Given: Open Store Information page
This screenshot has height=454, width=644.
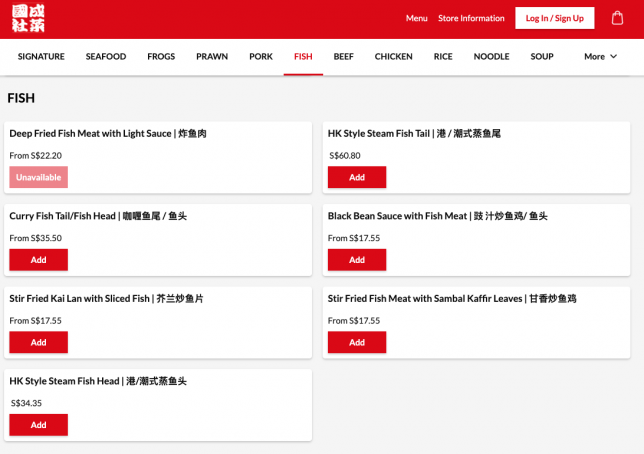Looking at the screenshot, I should 471,18.
